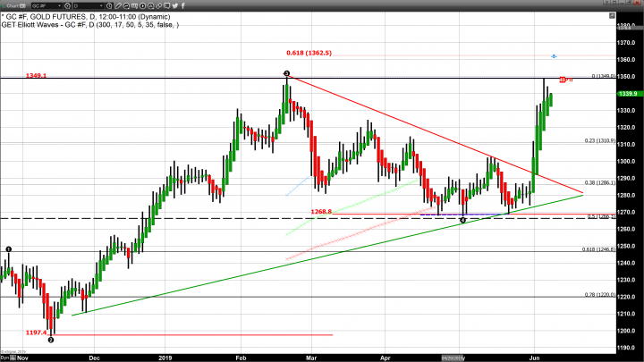Click the green 1339.9 current price marker
Screen dimensions: 644x362
point(628,93)
